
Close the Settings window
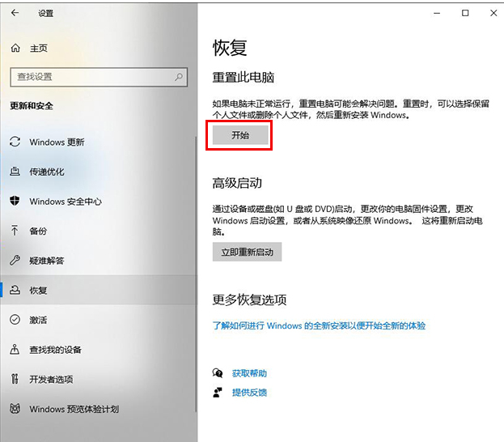(493, 13)
